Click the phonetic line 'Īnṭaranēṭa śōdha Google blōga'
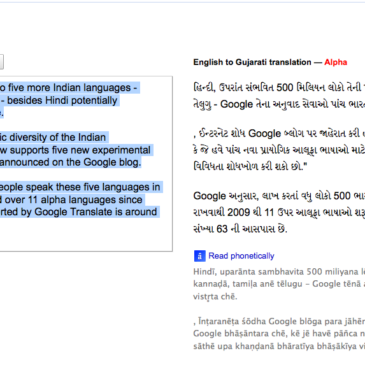 (279, 321)
